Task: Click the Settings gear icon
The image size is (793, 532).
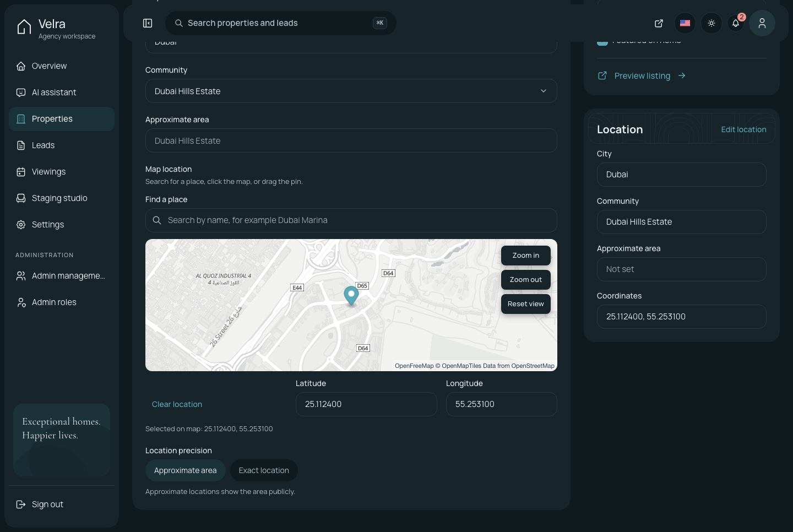Action: click(x=21, y=225)
